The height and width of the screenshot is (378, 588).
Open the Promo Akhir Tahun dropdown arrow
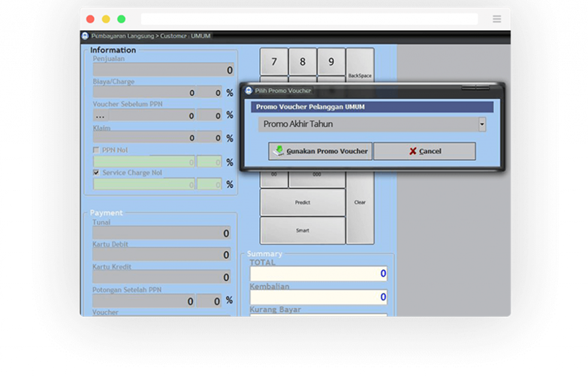pos(482,124)
